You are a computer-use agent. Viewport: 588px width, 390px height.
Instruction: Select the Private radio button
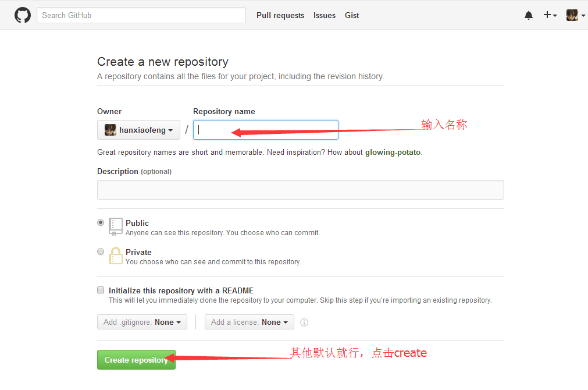[101, 251]
